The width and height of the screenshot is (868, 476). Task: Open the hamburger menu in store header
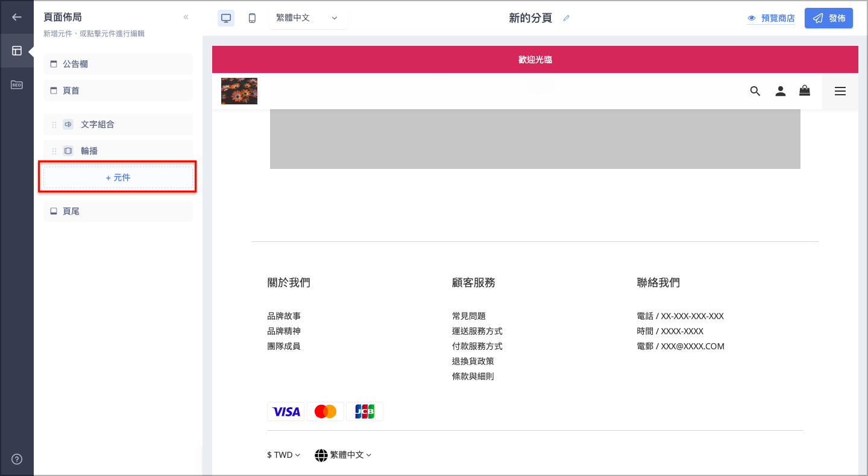(840, 91)
